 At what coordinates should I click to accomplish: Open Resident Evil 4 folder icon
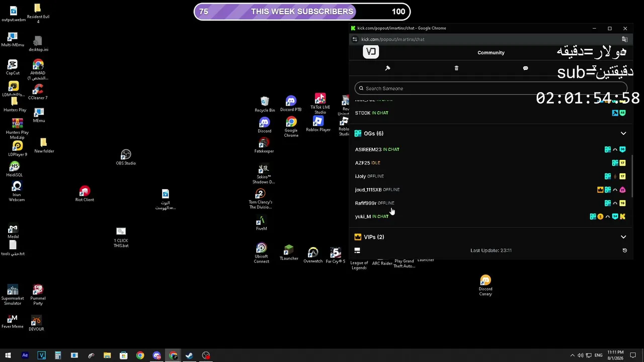coord(38,14)
